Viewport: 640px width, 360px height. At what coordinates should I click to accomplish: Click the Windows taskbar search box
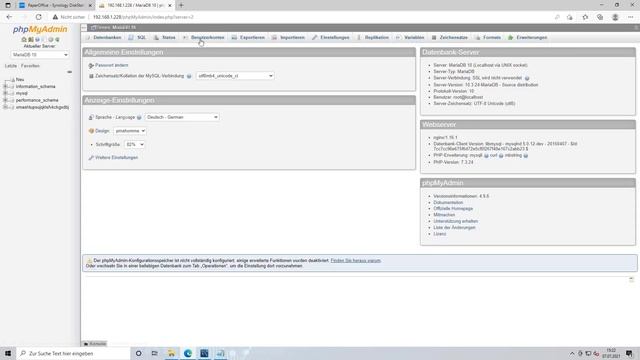tap(73, 353)
